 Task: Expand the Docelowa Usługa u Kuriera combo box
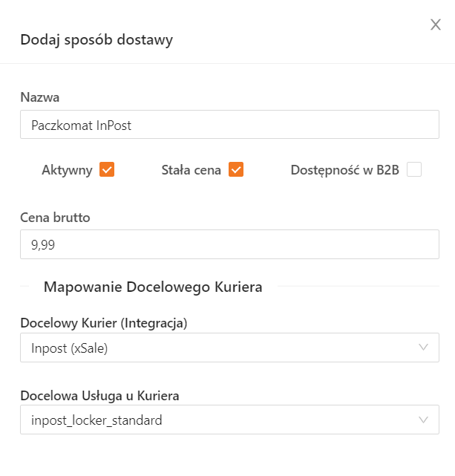[223, 420]
